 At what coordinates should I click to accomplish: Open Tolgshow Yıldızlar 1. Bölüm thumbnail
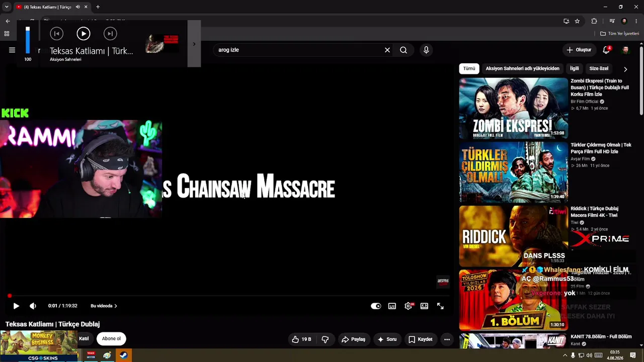tap(513, 300)
